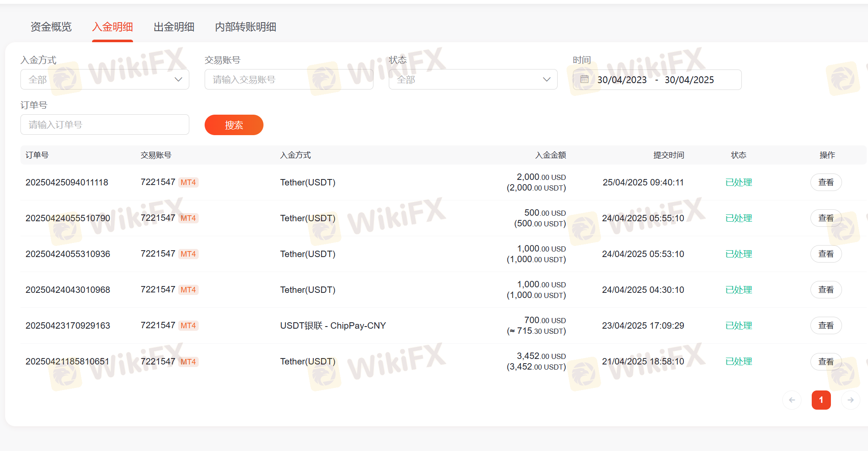Click submit time 24/04/2025 04:30:10
The height and width of the screenshot is (451, 868).
[x=643, y=290]
